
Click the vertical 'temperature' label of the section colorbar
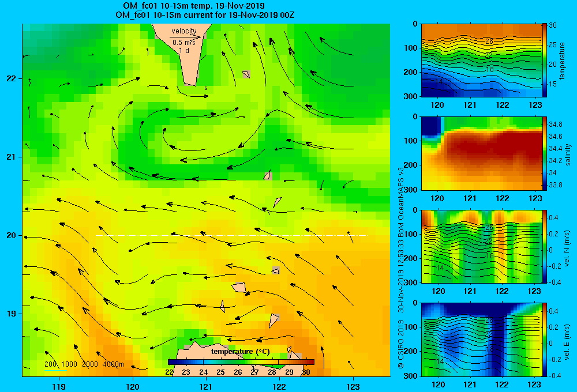tap(562, 61)
